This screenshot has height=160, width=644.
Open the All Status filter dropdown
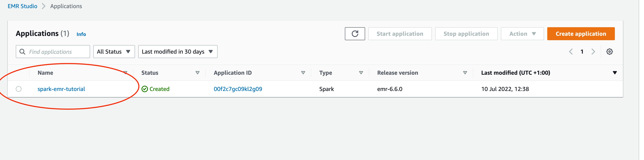(114, 52)
